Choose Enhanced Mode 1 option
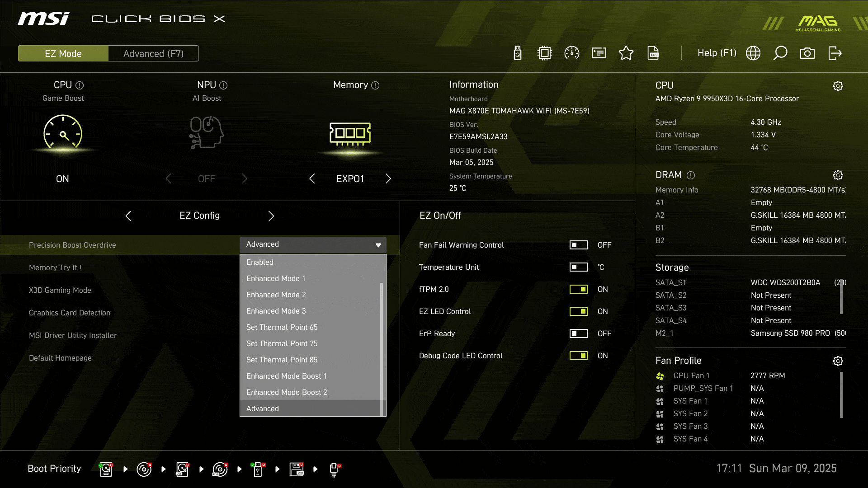The height and width of the screenshot is (488, 868). pos(310,278)
